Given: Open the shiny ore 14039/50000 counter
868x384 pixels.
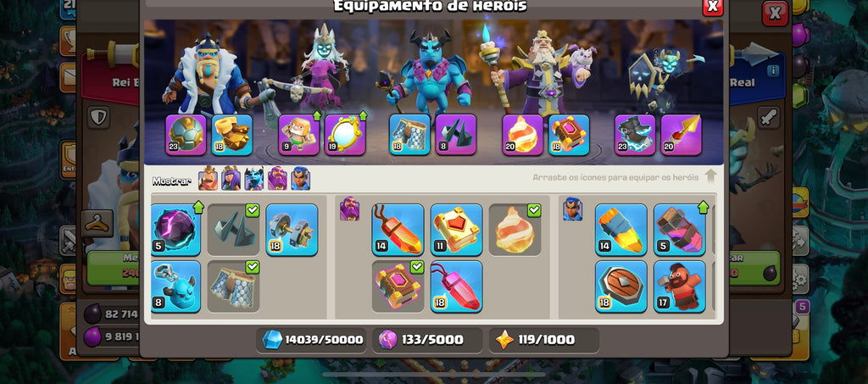Looking at the screenshot, I should pos(312,340).
